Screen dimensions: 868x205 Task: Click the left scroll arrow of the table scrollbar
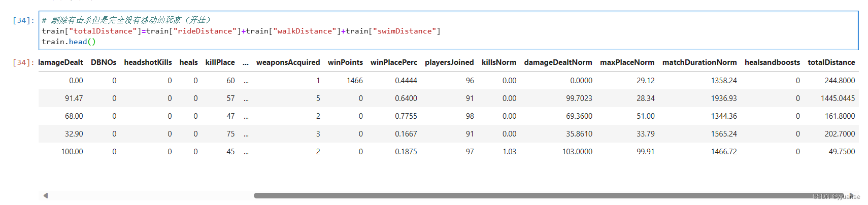click(46, 195)
